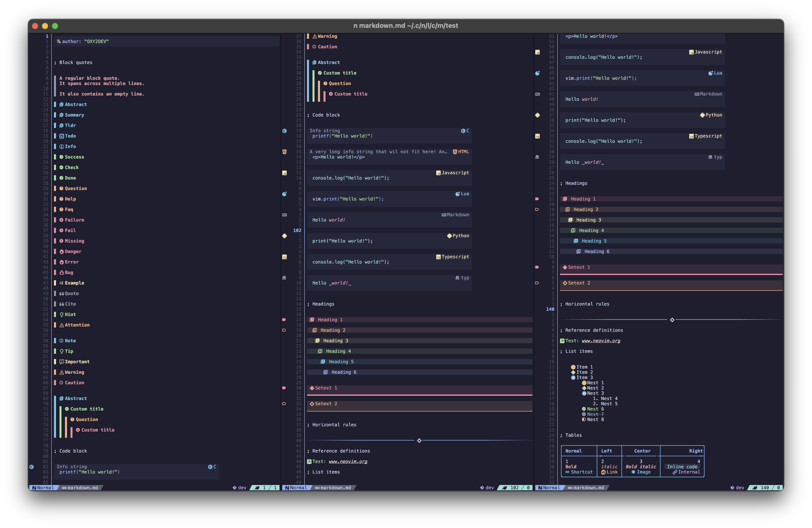Toggle the cancelled Nest 7 checkbox
The image size is (812, 528).
click(584, 414)
